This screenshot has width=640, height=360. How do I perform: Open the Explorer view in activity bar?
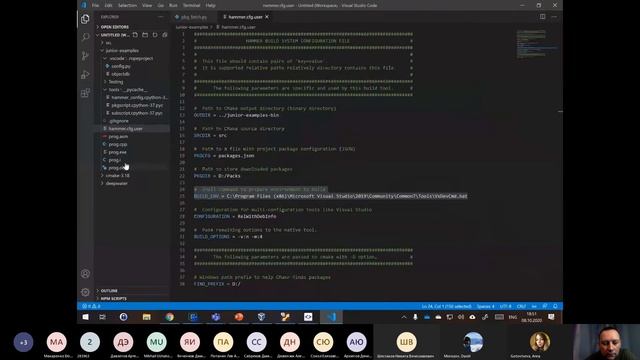coord(85,19)
